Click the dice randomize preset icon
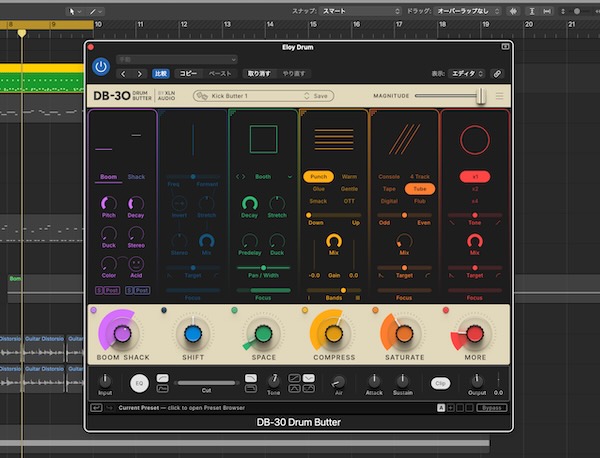Image resolution: width=600 pixels, height=458 pixels. pos(201,96)
